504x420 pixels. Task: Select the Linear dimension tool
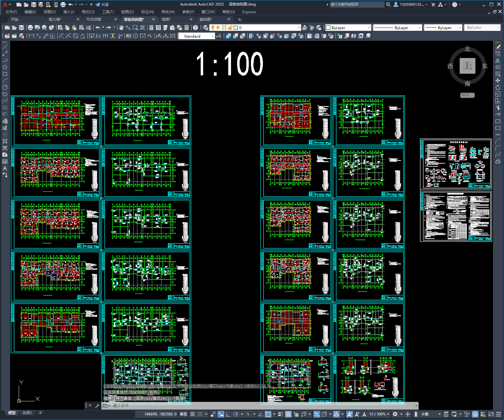pyautogui.click(x=31, y=36)
